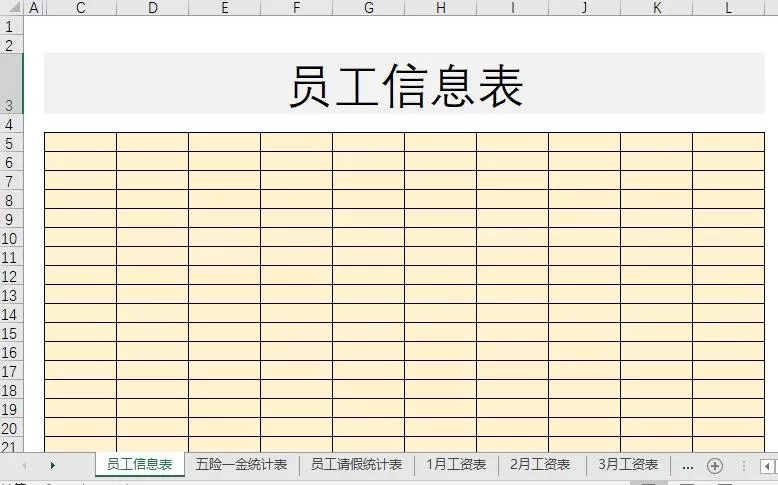Switch to the 2月工资表 tab
The height and width of the screenshot is (485, 778).
point(540,465)
